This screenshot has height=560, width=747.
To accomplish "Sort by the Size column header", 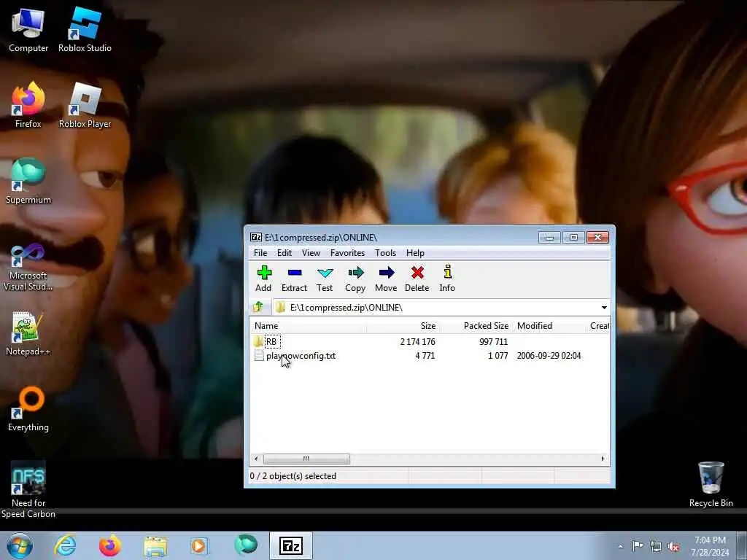I will 403,326.
